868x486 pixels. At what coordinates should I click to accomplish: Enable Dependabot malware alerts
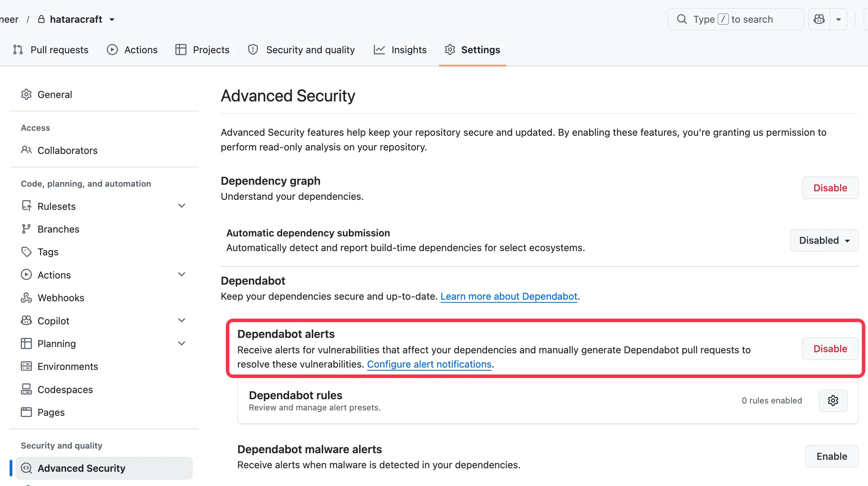(832, 456)
